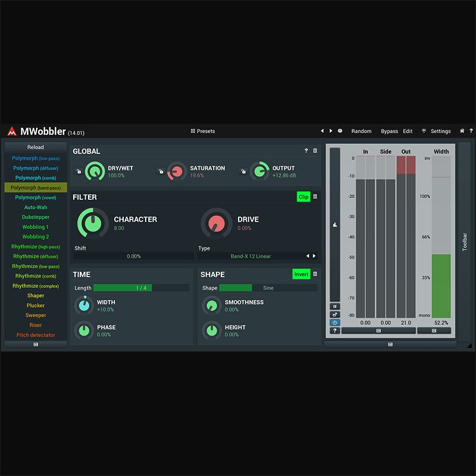
Task: Open the Length selector showing 1 / 4
Action: (x=141, y=288)
